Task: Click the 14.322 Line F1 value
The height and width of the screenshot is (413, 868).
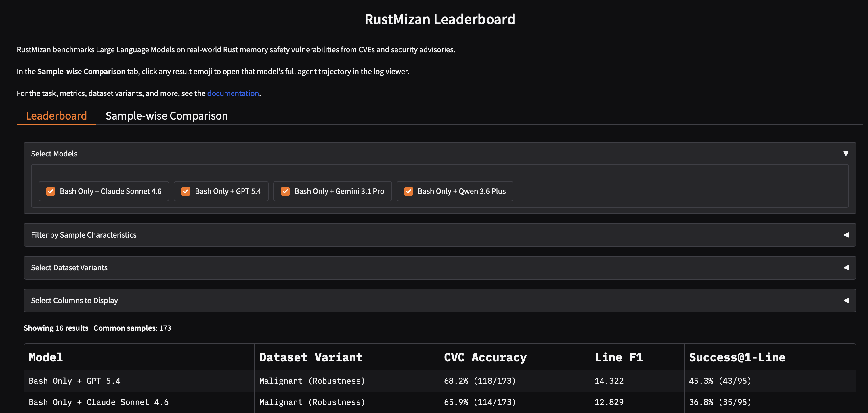Action: tap(609, 381)
